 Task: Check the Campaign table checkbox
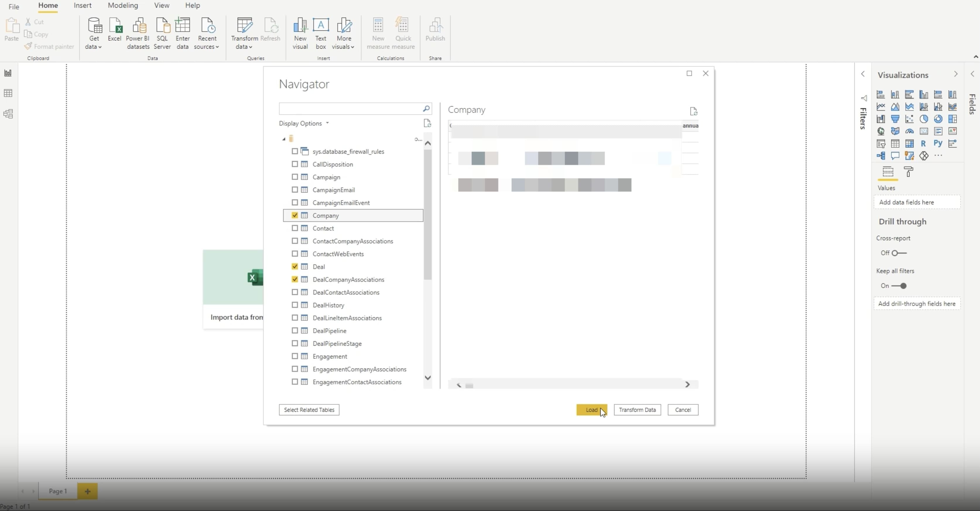tap(295, 177)
